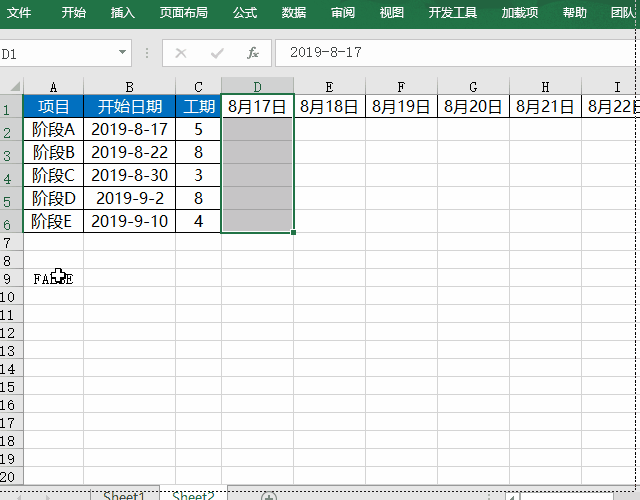Click the 阶段A cell
The width and height of the screenshot is (640, 500).
click(53, 129)
